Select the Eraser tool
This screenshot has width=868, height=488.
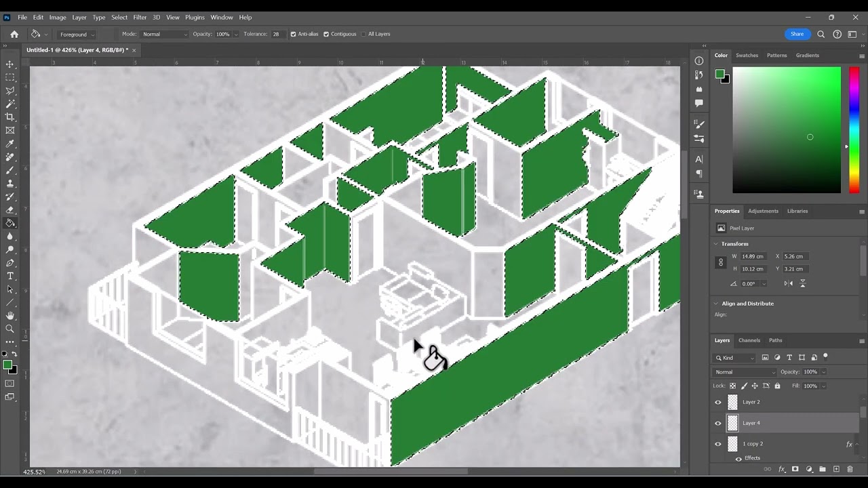(x=10, y=209)
